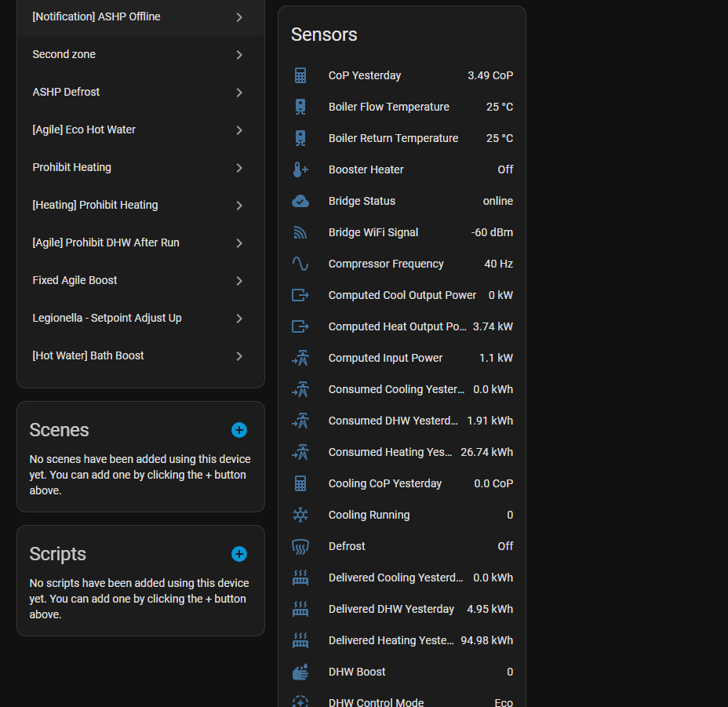Open the ASHP Defrost automation chevron
This screenshot has width=728, height=707.
click(239, 93)
